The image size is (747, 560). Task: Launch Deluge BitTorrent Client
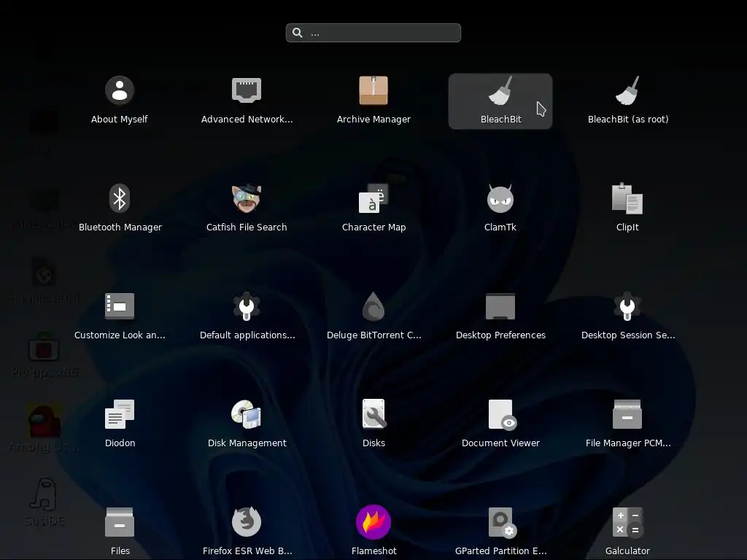click(373, 316)
